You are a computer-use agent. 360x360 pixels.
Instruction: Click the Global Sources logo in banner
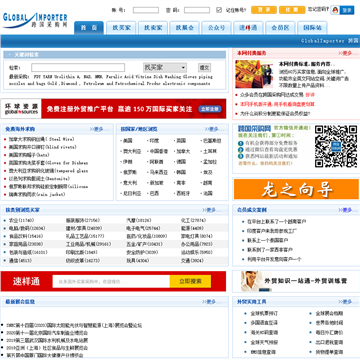click(x=21, y=109)
